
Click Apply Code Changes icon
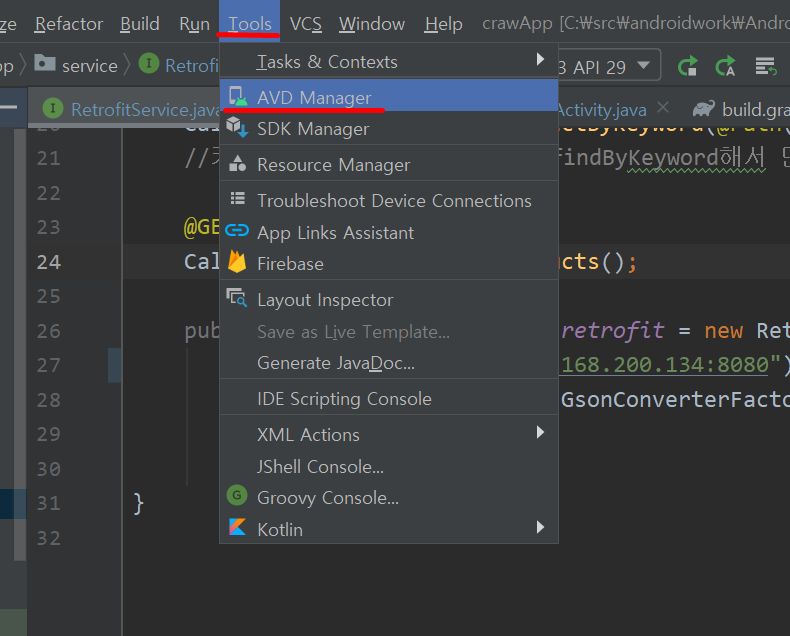pyautogui.click(x=726, y=66)
